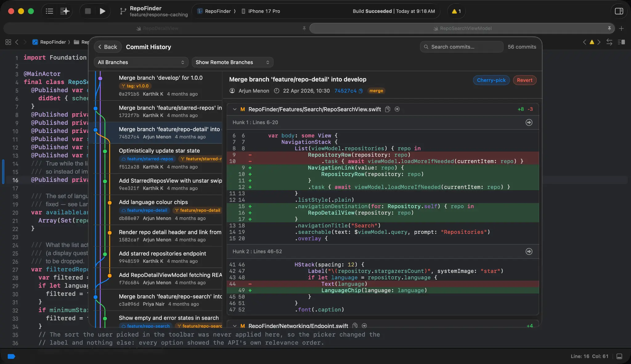
Task: Select commit Show empty and error states
Action: (155, 319)
